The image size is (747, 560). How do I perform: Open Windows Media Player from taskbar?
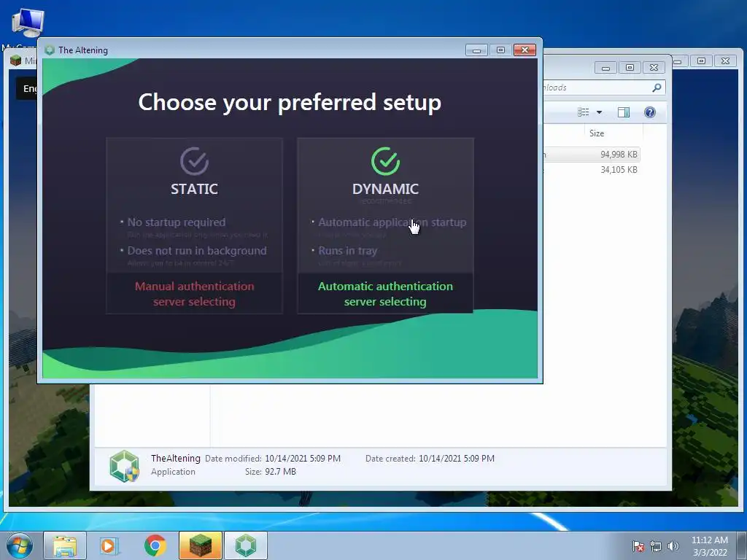[x=109, y=545]
